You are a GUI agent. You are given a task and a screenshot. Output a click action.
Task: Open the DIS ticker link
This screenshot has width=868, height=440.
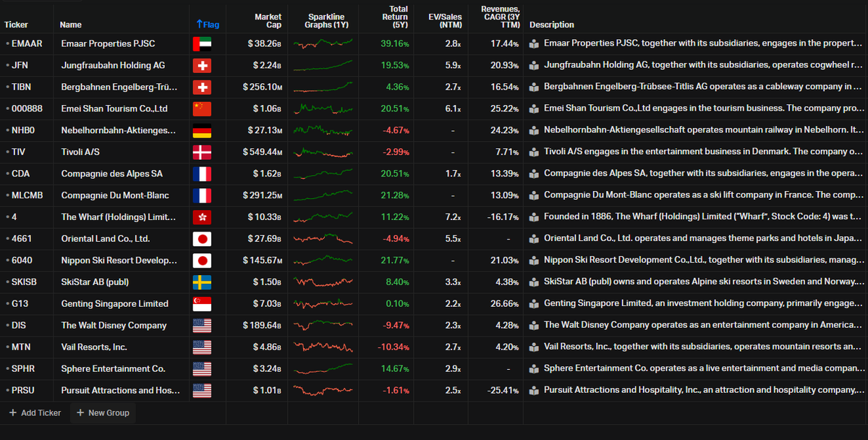[18, 326]
